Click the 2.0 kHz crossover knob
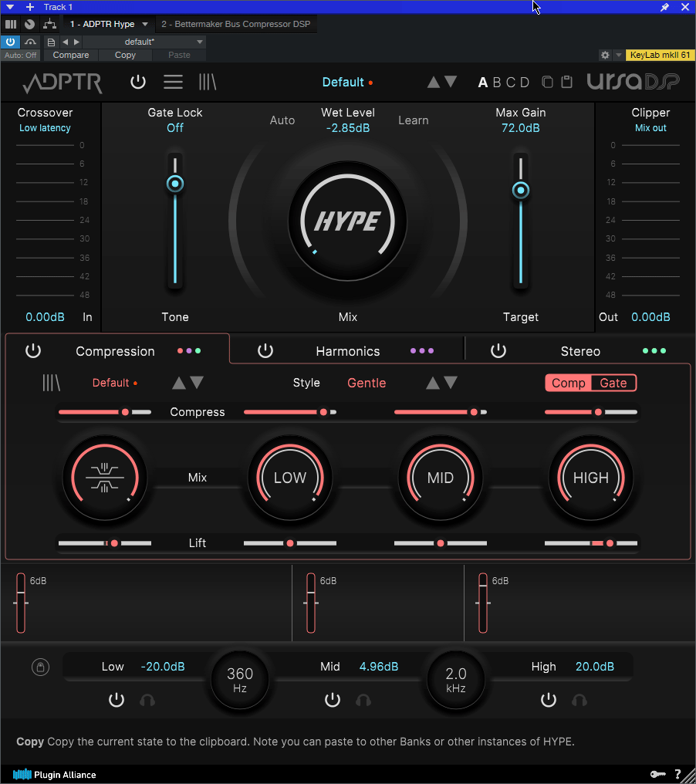This screenshot has height=784, width=696. [456, 680]
